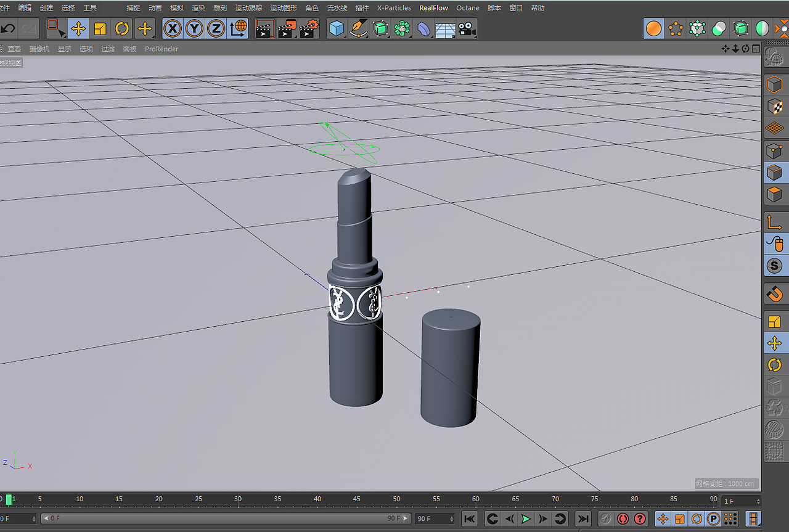
Task: Click the red question-mark keyframe selection icon
Action: [640, 519]
